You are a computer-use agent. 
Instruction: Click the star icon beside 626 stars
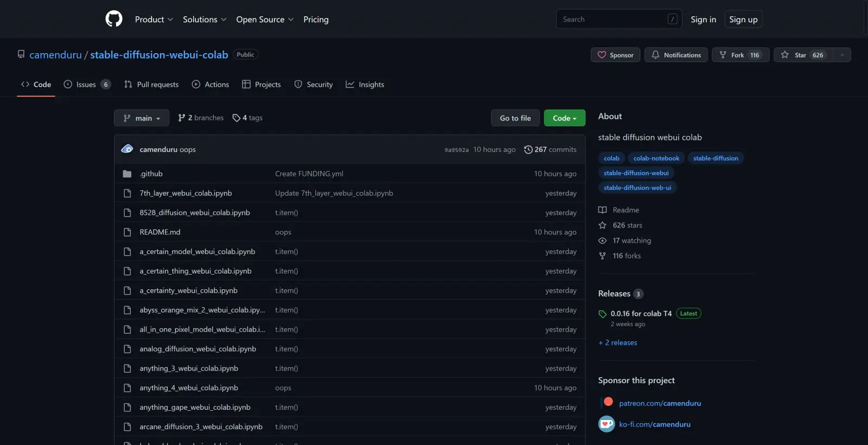[x=602, y=225]
